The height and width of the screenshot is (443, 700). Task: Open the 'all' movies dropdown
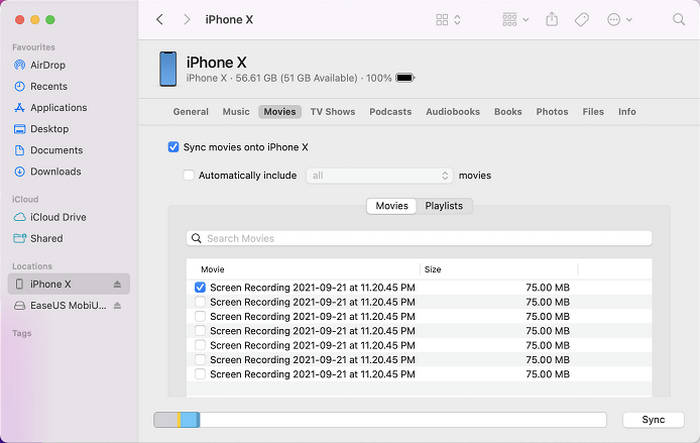pyautogui.click(x=379, y=176)
